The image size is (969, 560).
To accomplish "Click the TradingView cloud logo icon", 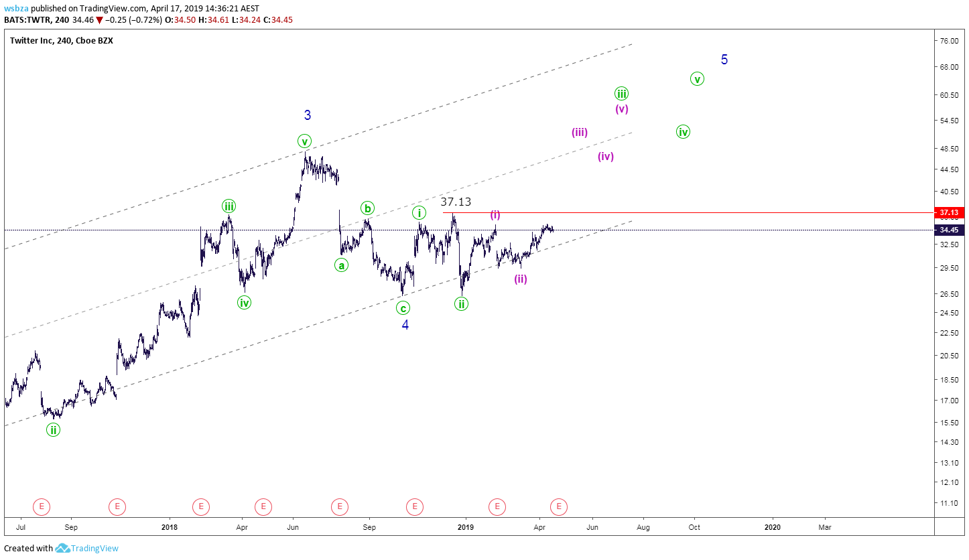I will (63, 548).
